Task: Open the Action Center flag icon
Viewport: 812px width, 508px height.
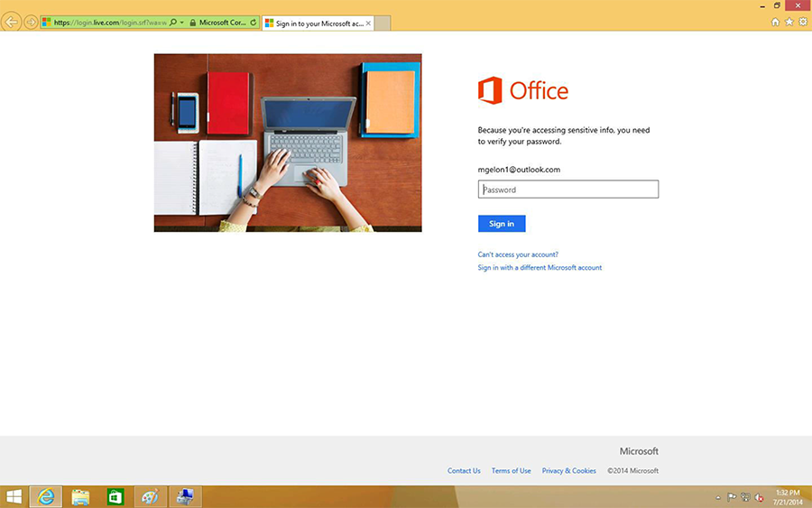Action: (x=732, y=498)
